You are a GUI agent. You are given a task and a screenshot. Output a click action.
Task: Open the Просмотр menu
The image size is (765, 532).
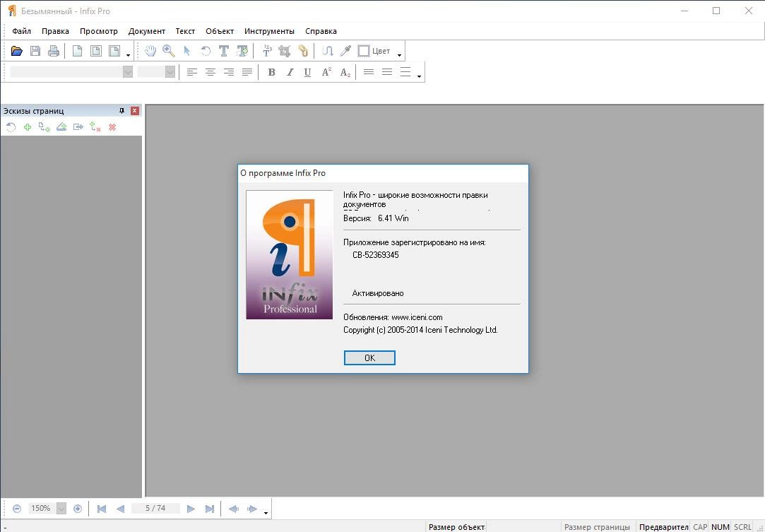(x=99, y=31)
